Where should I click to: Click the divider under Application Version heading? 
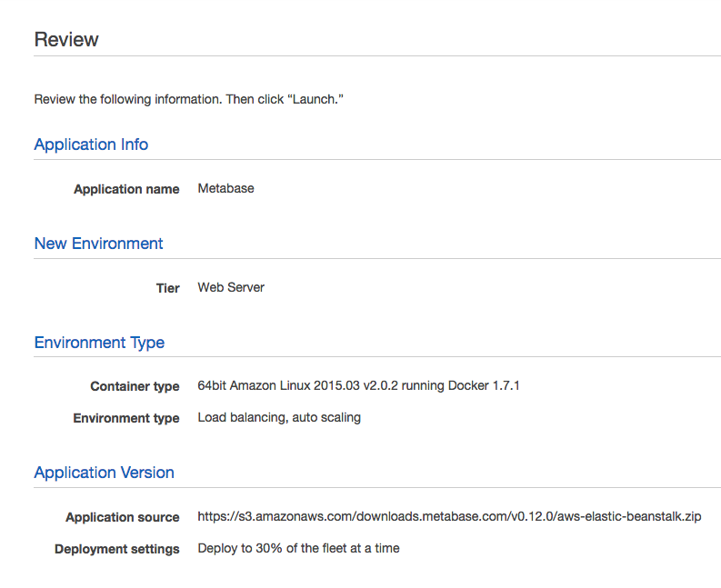pyautogui.click(x=377, y=487)
